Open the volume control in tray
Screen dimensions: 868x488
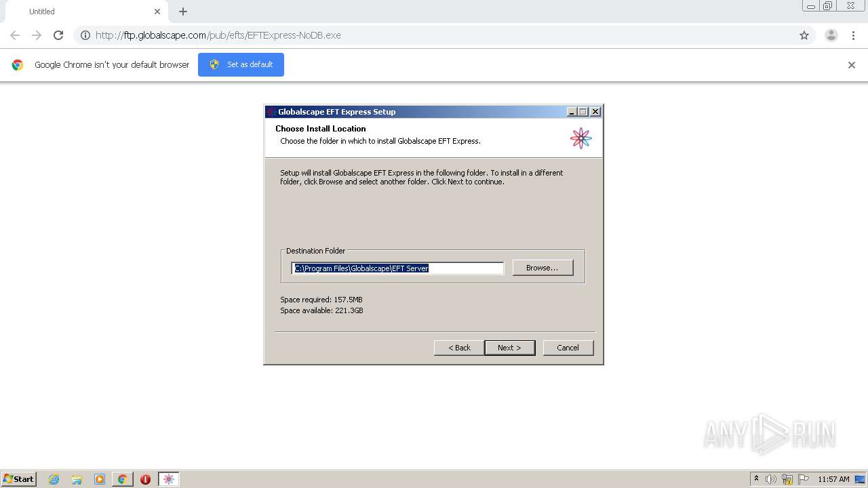tap(771, 479)
